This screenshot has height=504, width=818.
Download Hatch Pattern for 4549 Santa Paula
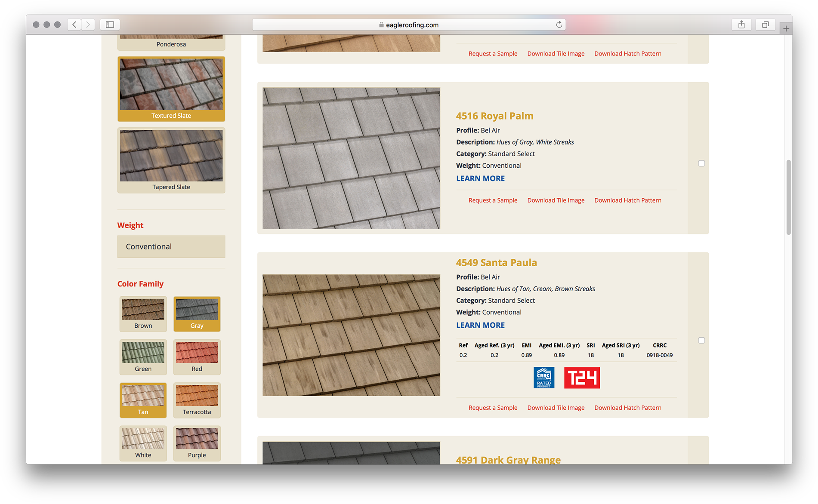(x=628, y=408)
